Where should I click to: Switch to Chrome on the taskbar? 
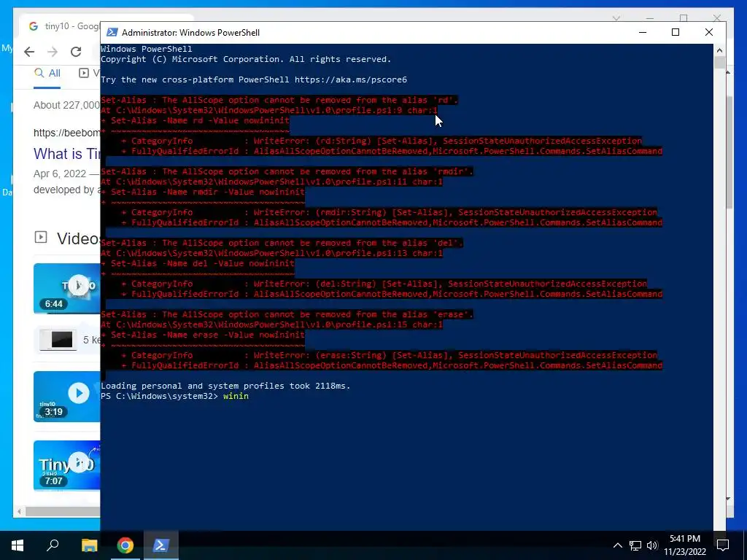125,545
